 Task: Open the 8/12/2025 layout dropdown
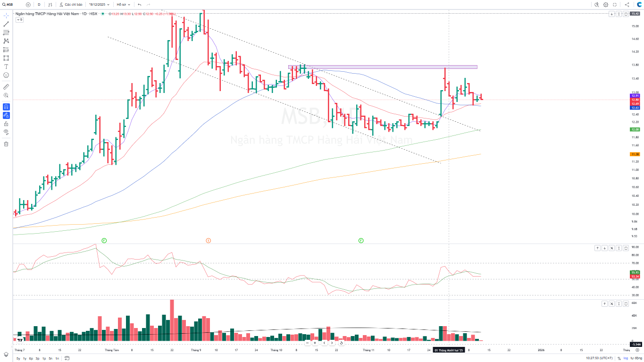tap(99, 4)
